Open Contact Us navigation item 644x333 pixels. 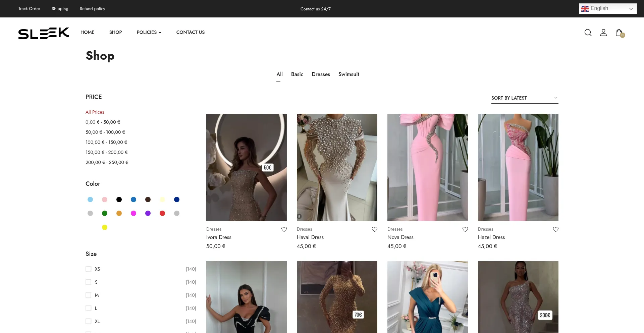point(191,32)
